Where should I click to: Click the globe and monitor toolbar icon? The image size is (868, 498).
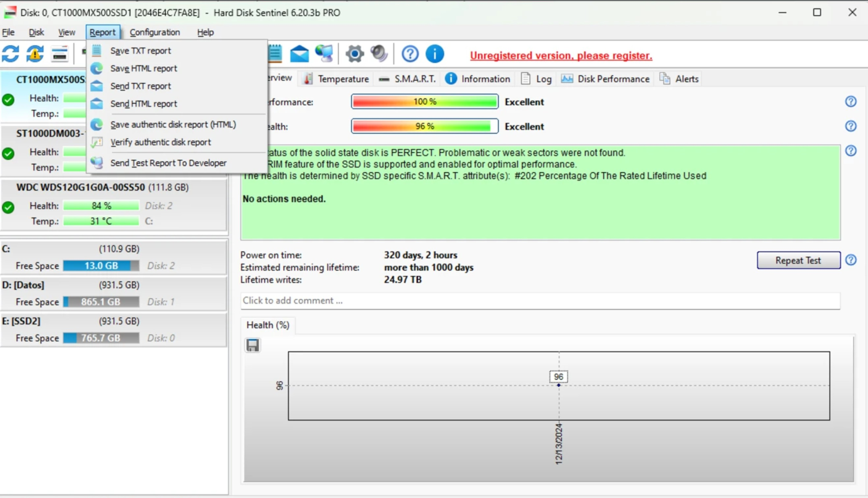tap(324, 54)
